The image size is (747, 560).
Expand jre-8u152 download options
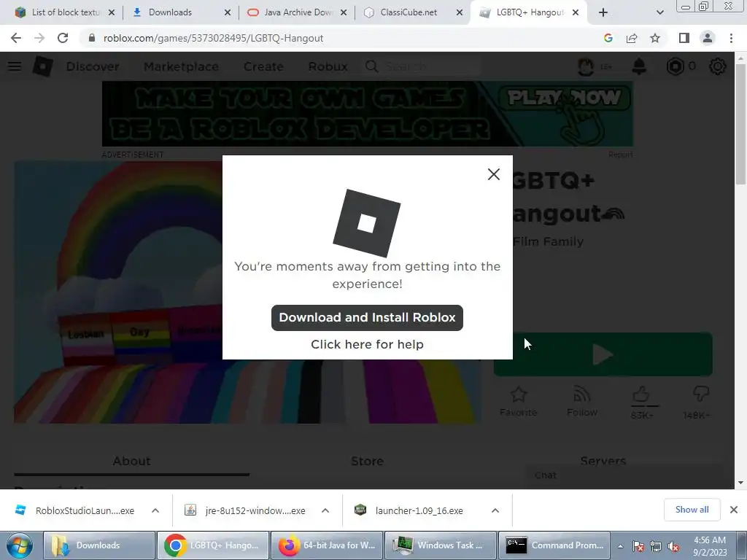pyautogui.click(x=325, y=510)
